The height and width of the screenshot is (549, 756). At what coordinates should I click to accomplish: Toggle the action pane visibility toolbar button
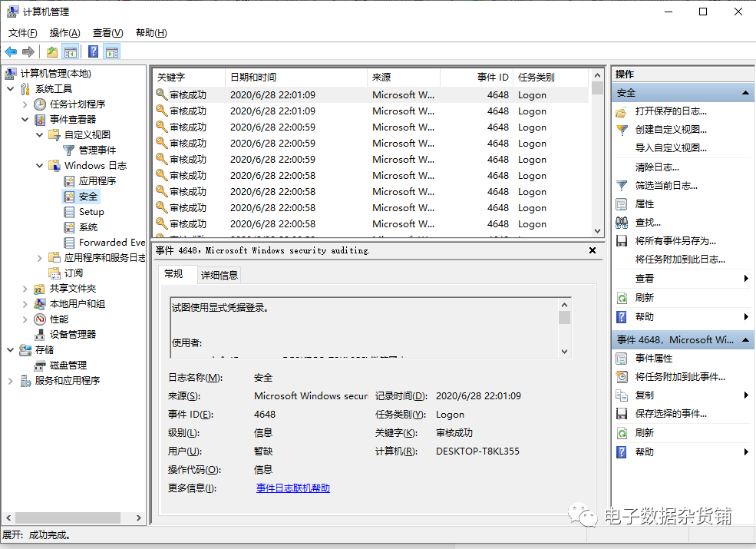pyautogui.click(x=111, y=51)
